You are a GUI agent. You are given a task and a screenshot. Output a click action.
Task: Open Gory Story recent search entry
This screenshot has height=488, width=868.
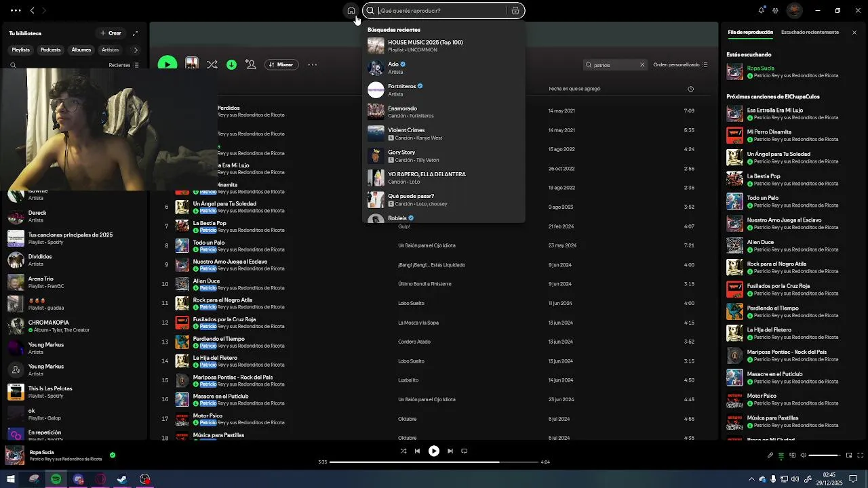tap(443, 156)
